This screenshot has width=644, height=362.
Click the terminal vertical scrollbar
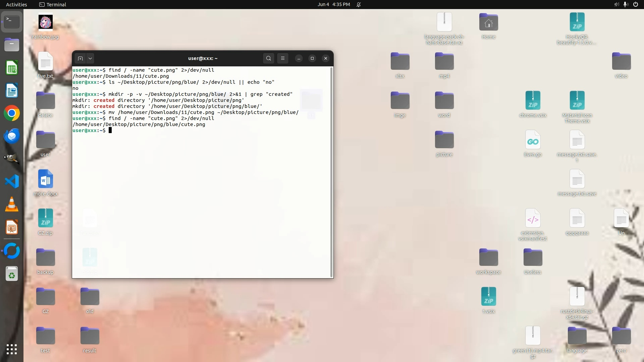(x=331, y=171)
